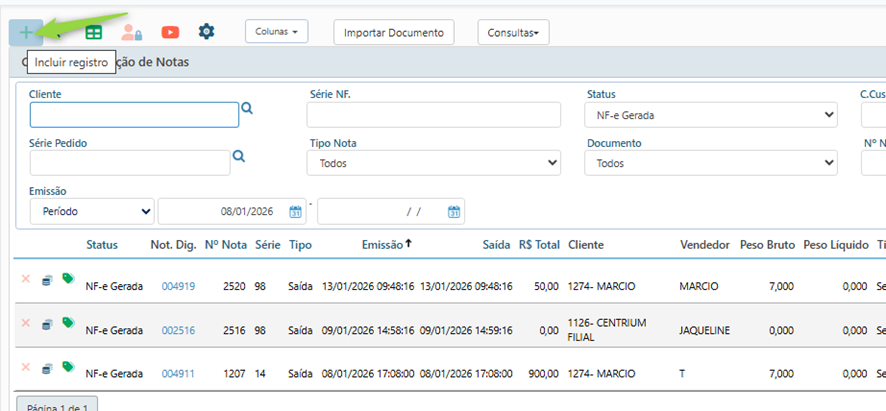Open the Consultas dropdown menu
Image resolution: width=886 pixels, height=411 pixels.
point(512,33)
